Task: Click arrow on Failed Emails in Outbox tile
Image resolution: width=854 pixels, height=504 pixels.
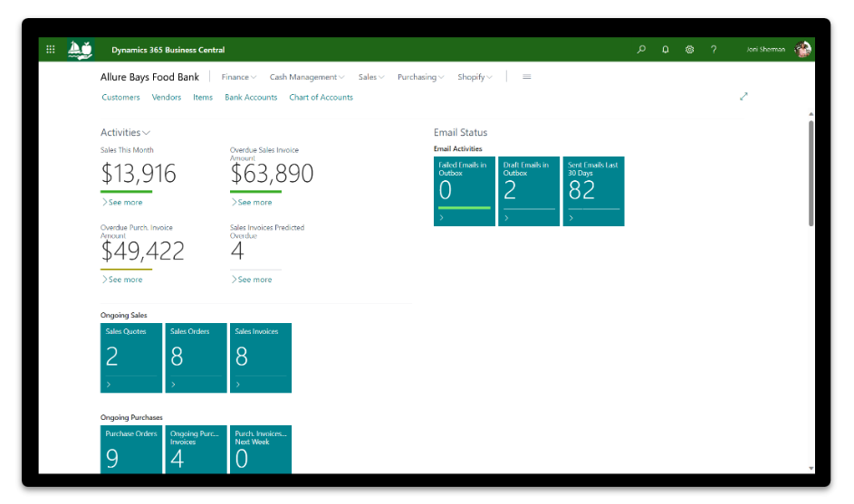Action: pyautogui.click(x=442, y=218)
